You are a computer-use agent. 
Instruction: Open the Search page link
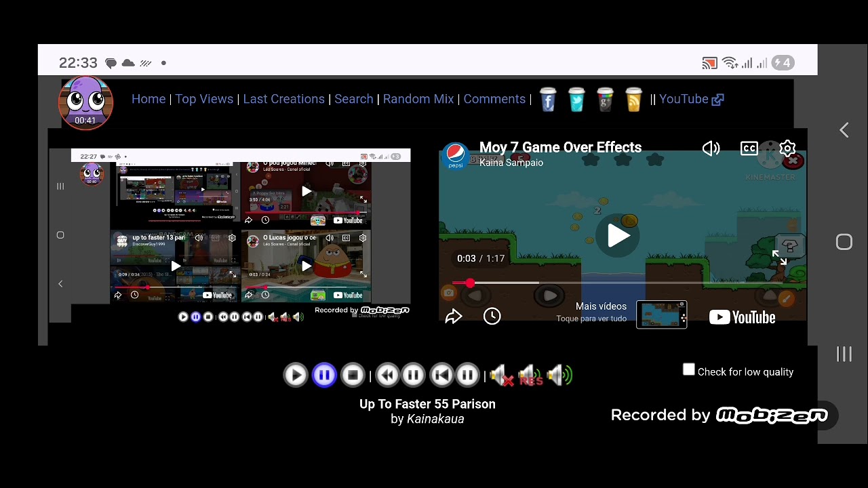click(353, 99)
